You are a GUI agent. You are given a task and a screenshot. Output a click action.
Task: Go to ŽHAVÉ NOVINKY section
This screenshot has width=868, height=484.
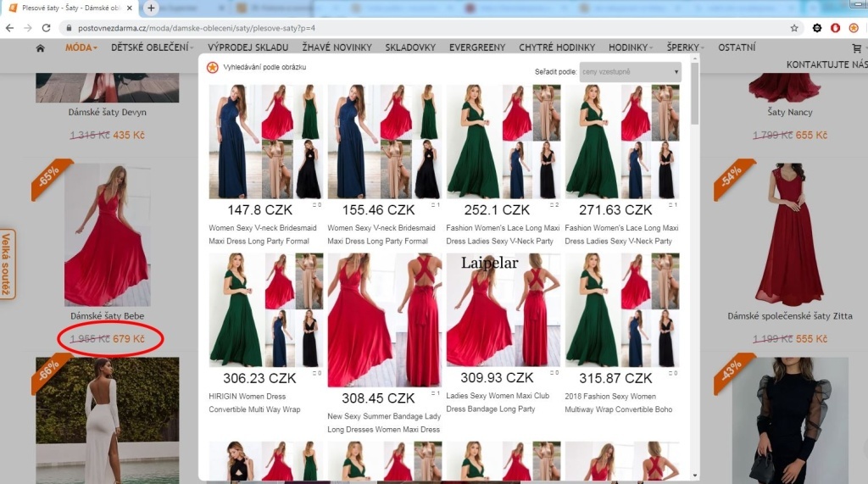(x=336, y=47)
